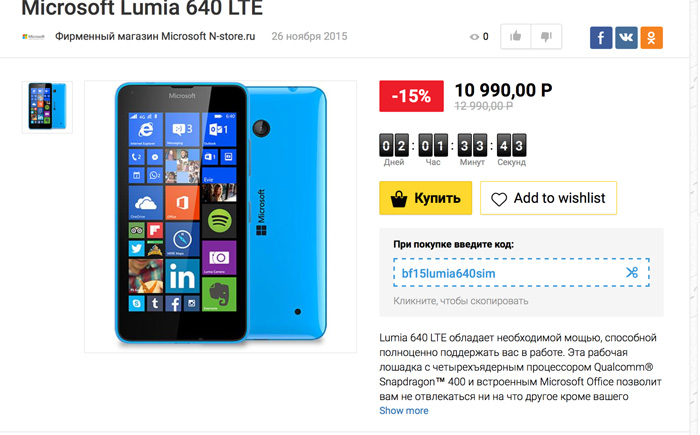Select the small Lumia thumbnail image
Viewport: 700px width, 435px height.
[47, 107]
